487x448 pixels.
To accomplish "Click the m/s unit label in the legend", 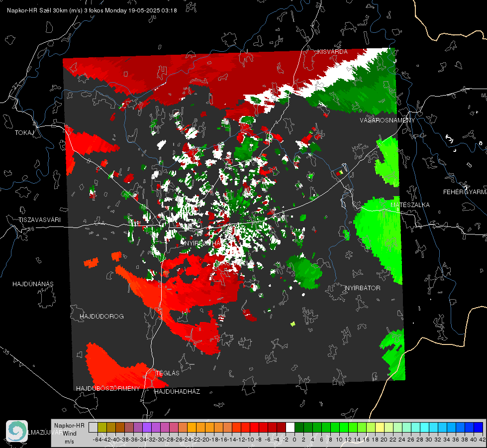I will (69, 442).
